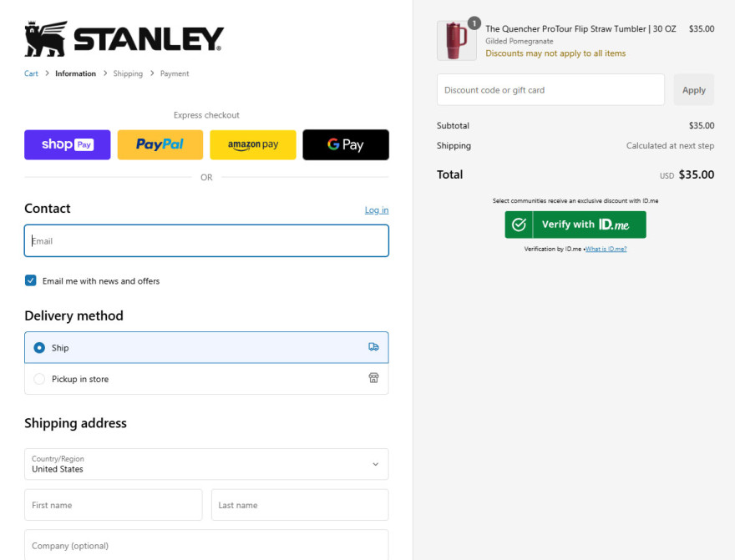Screen dimensions: 735x560
Task: Click the Last name field
Action: point(300,505)
